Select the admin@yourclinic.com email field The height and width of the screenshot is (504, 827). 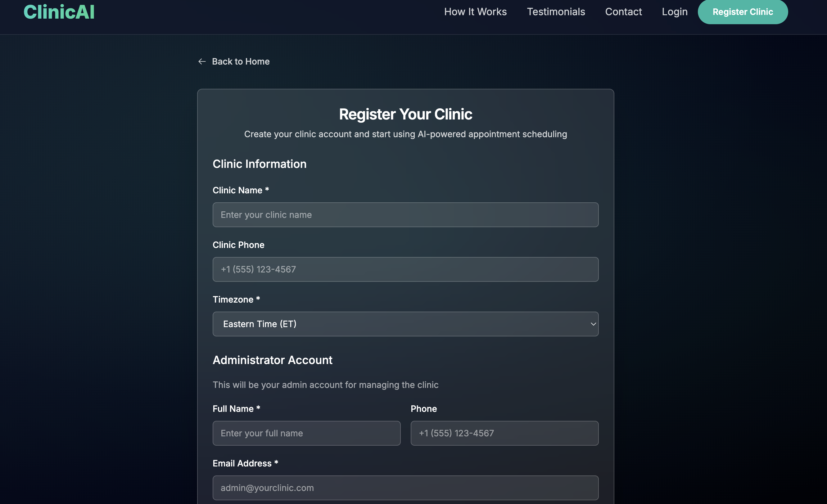[405, 488]
